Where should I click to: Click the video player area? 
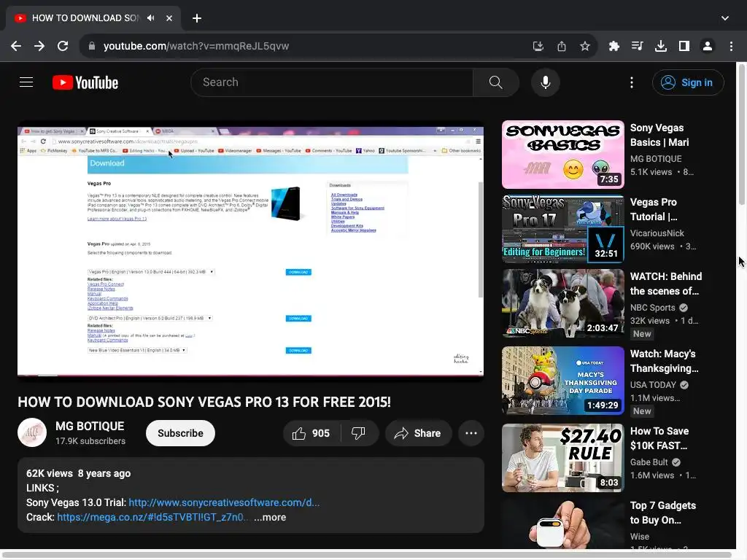[251, 251]
